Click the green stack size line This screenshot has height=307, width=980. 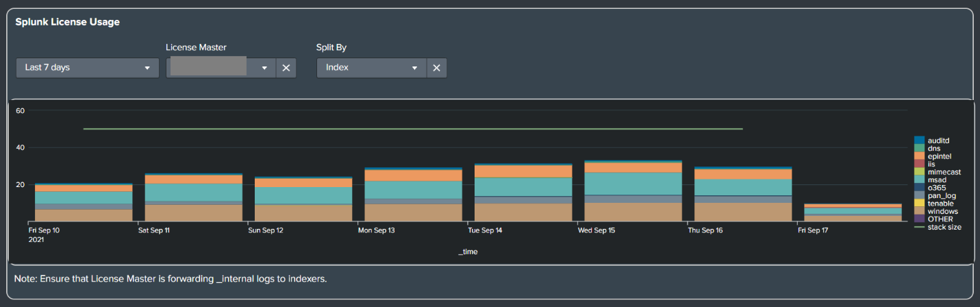(x=413, y=129)
